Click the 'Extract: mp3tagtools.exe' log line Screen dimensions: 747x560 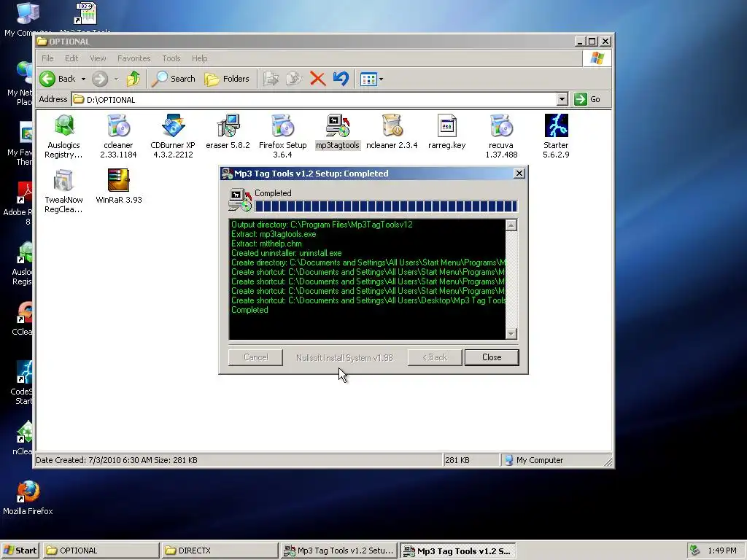274,234
